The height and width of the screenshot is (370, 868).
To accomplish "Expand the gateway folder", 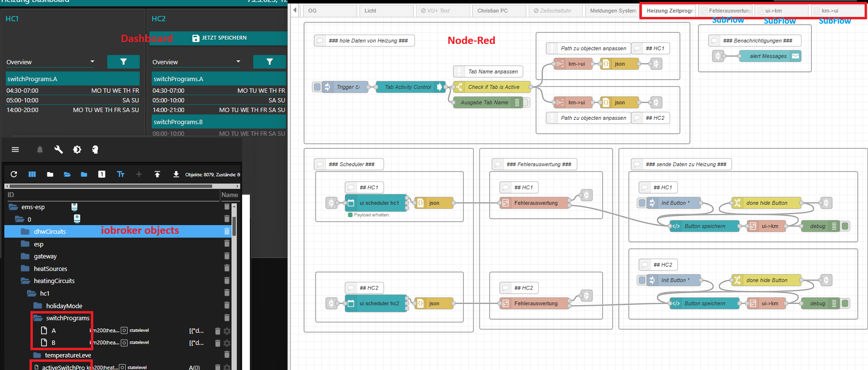I will tap(25, 256).
